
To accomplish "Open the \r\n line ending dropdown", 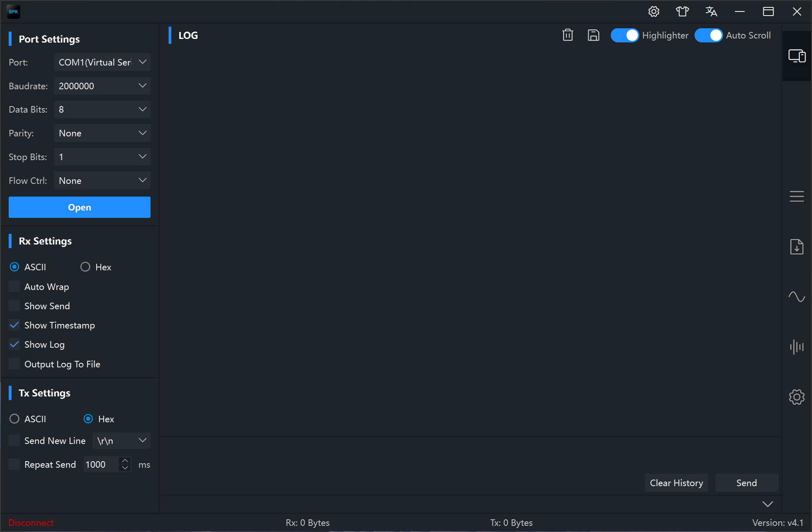I will (122, 441).
